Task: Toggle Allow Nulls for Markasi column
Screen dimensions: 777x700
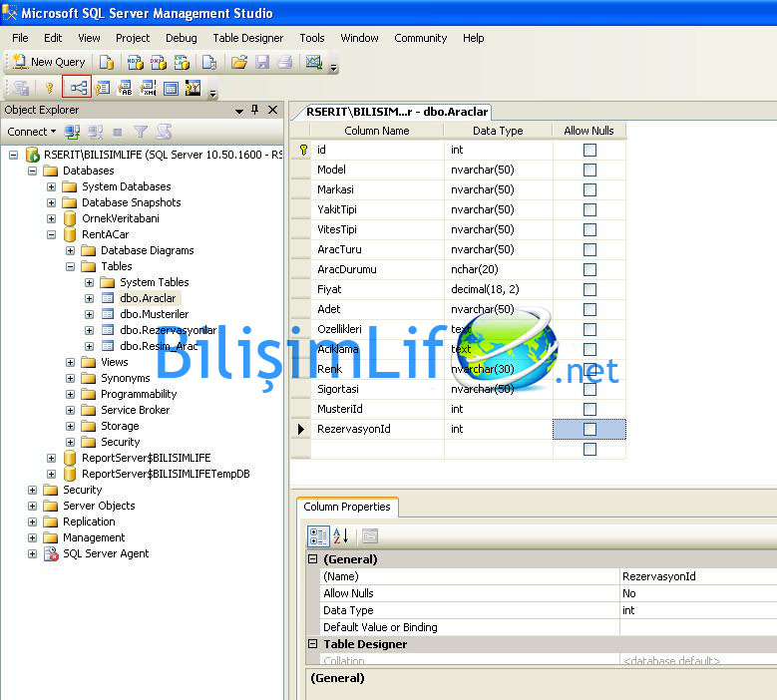Action: 589,189
